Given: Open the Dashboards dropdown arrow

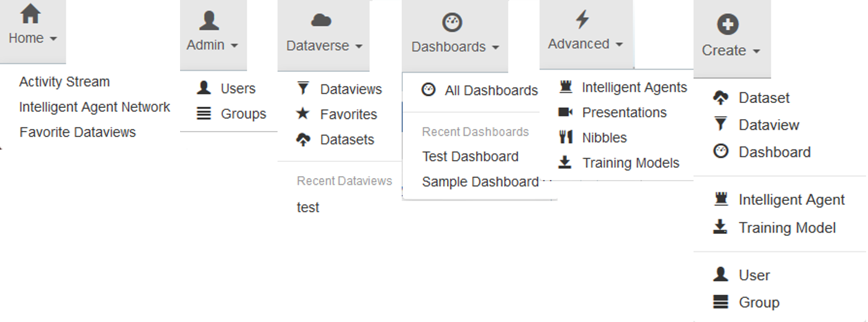Looking at the screenshot, I should point(495,47).
